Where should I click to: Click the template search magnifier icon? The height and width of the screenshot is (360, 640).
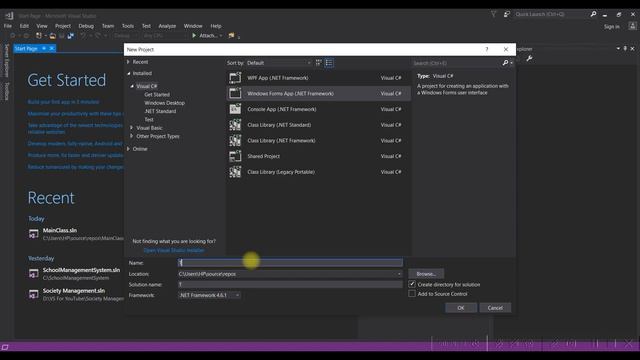point(505,63)
